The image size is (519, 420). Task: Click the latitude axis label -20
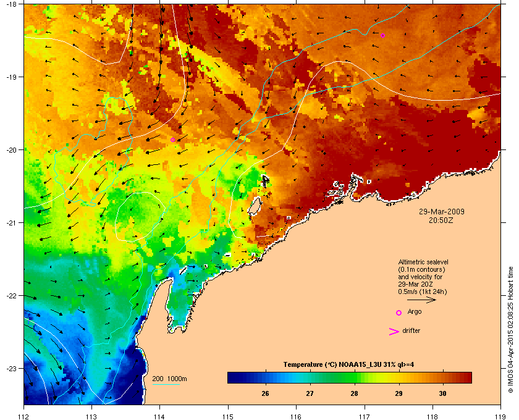11,149
